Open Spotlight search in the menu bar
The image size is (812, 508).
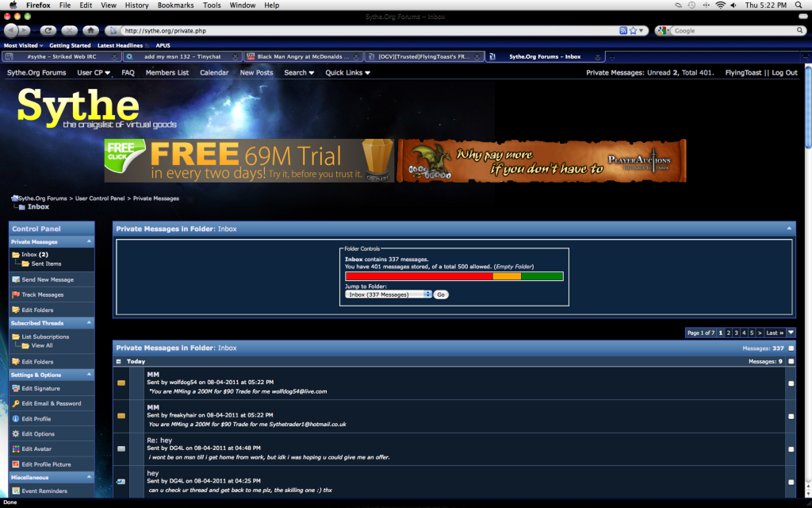coord(799,6)
